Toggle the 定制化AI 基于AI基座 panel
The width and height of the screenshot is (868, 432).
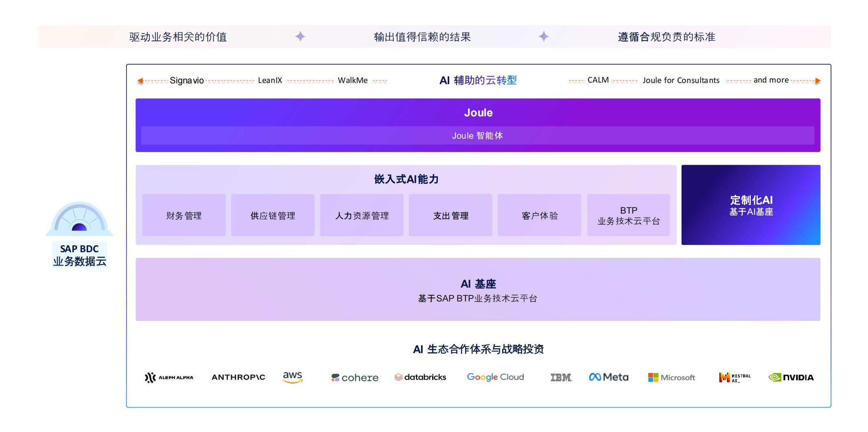coord(751,205)
